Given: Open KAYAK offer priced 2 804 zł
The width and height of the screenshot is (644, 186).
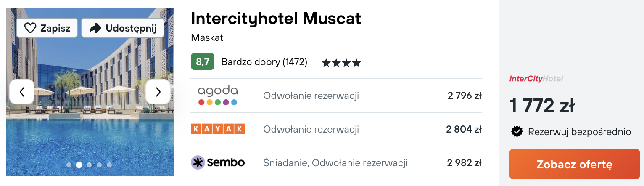Looking at the screenshot, I should (x=336, y=129).
